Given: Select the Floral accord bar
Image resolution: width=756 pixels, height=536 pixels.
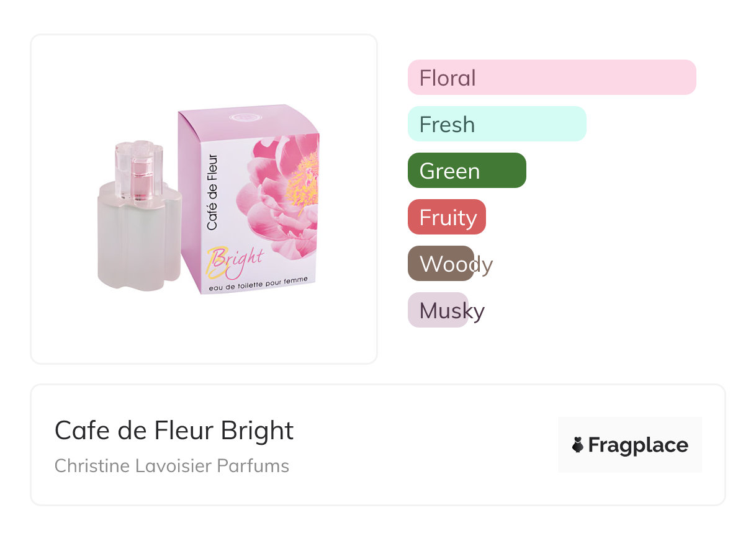Looking at the screenshot, I should click(552, 78).
